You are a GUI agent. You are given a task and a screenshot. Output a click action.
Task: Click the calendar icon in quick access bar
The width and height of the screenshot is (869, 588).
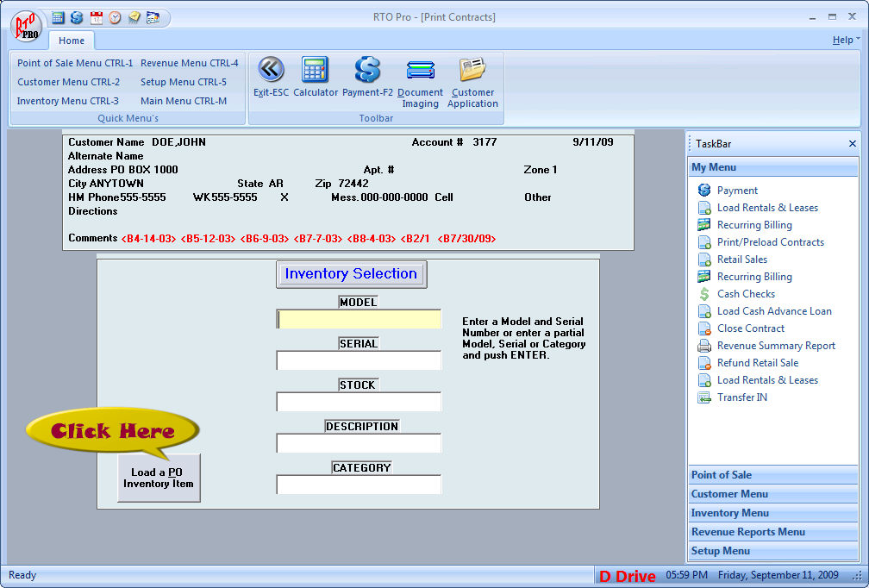[x=96, y=17]
